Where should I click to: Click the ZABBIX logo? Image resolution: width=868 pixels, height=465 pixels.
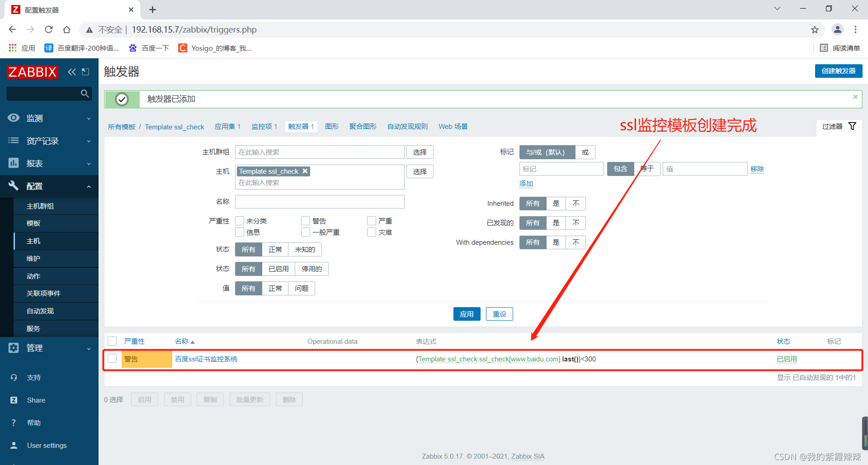click(x=33, y=72)
